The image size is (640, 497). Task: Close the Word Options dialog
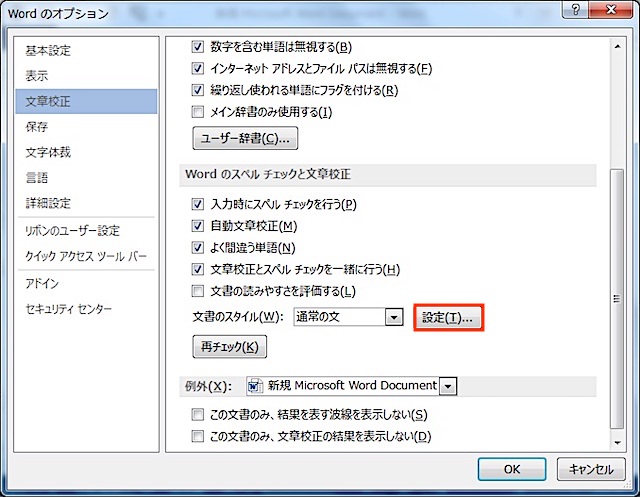tap(611, 10)
